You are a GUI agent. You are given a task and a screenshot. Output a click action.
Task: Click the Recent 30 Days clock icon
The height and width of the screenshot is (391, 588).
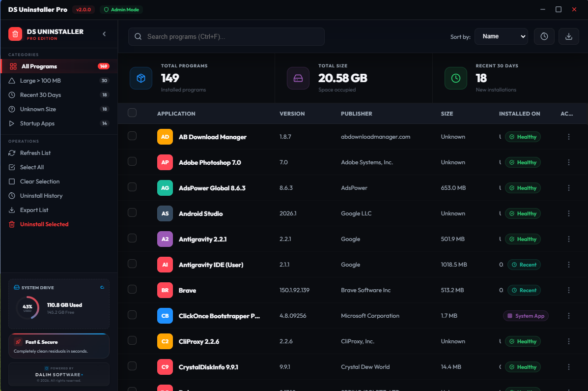click(x=456, y=78)
